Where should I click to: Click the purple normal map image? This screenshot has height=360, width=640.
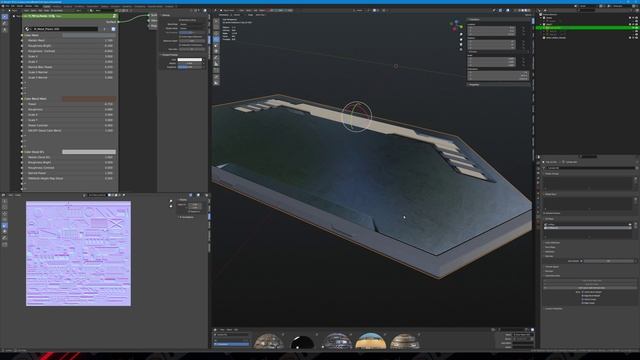tap(78, 253)
